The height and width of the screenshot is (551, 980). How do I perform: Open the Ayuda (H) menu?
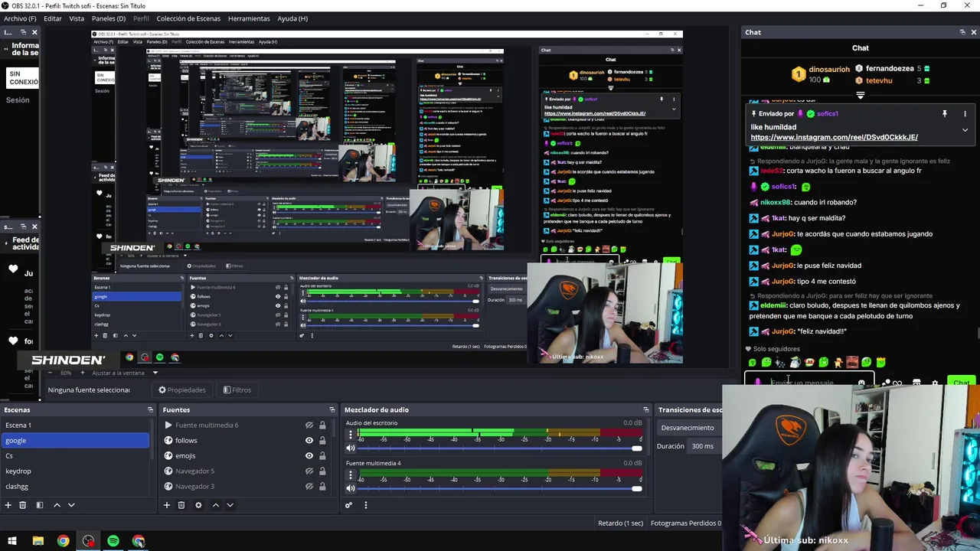point(292,18)
